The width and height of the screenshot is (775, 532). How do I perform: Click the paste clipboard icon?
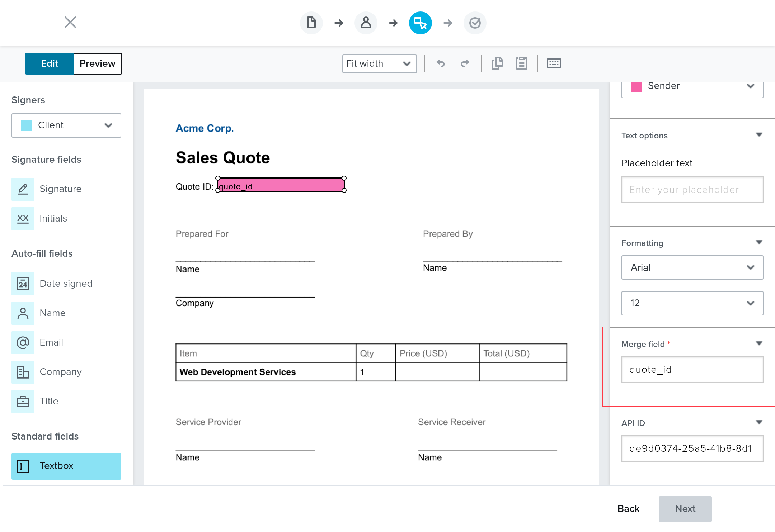coord(521,63)
